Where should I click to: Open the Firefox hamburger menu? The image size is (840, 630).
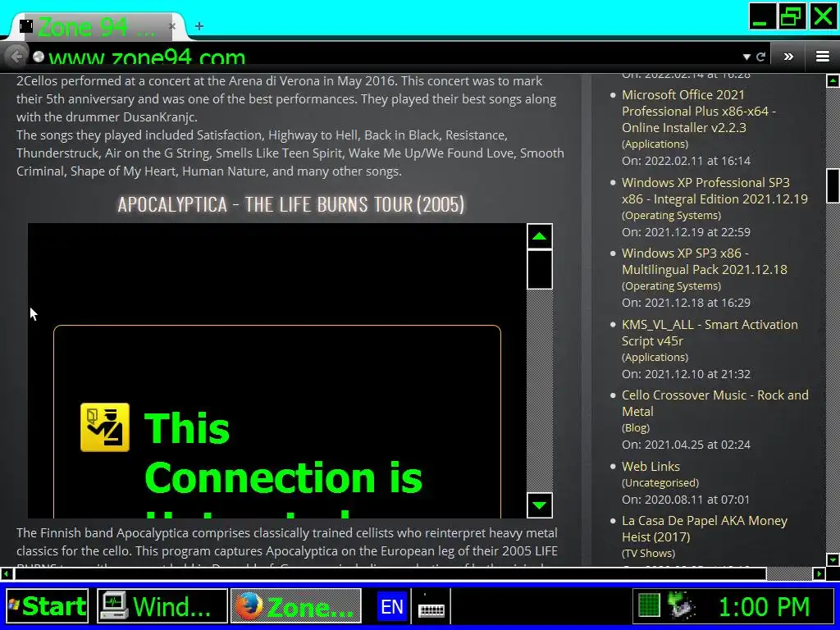(823, 57)
